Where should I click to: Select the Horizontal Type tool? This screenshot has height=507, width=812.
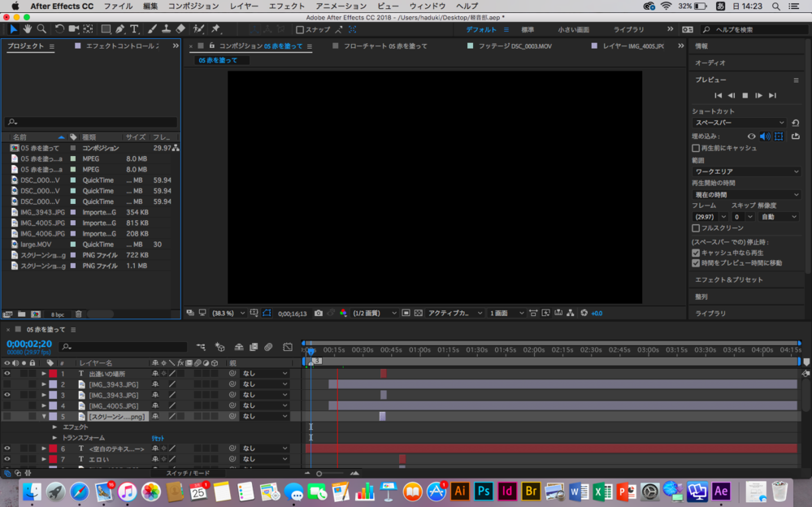(134, 29)
